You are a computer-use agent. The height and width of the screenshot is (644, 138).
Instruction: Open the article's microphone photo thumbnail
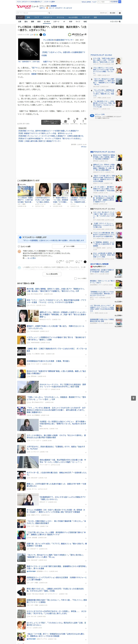coord(29,49)
